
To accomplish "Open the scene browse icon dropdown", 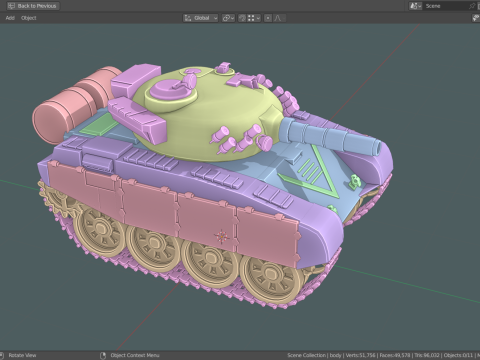I will point(416,6).
